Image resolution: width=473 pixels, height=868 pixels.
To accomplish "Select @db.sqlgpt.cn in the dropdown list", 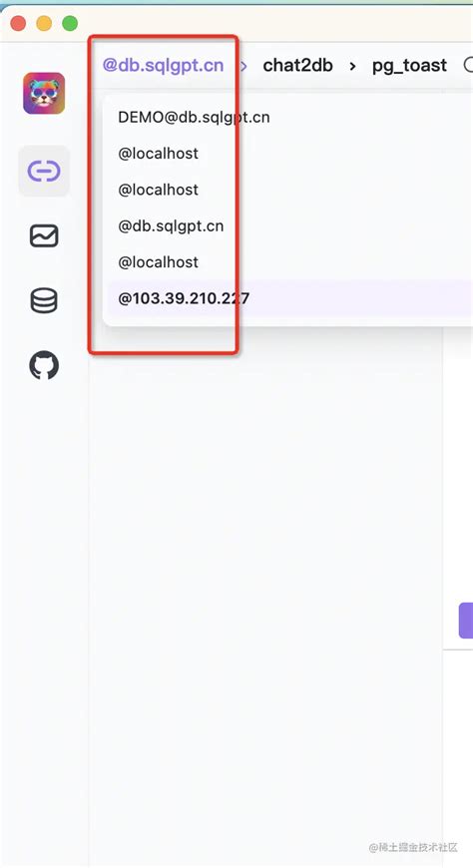I will (x=171, y=225).
